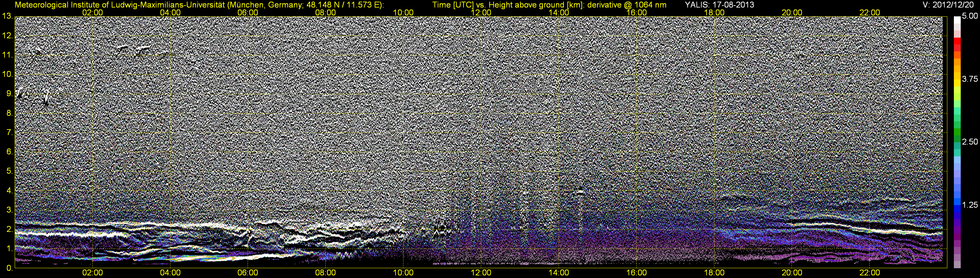The image size is (980, 278).
Task: Click the 9 km height axis label
Action: [x=9, y=94]
